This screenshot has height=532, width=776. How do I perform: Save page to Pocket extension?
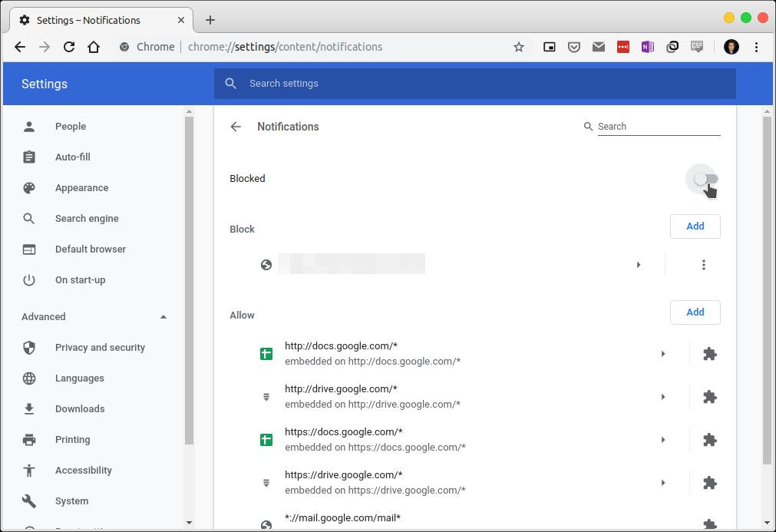click(574, 47)
